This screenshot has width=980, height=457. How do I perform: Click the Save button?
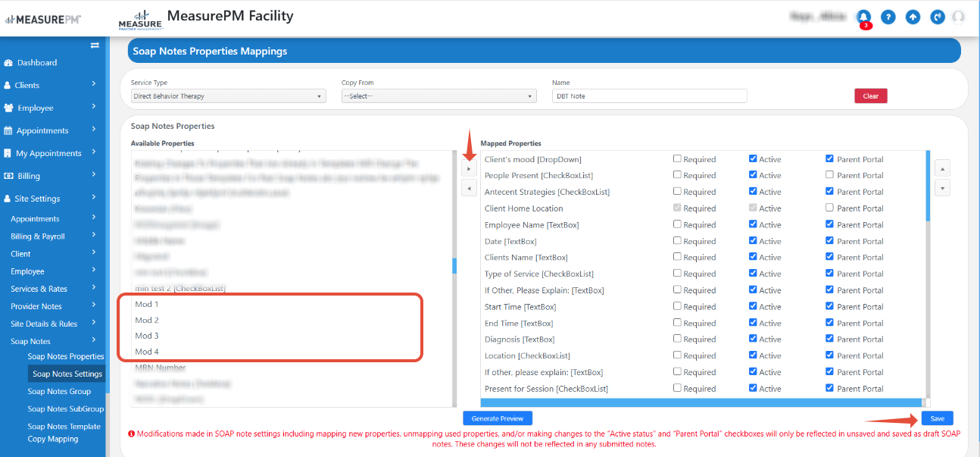[x=937, y=418]
